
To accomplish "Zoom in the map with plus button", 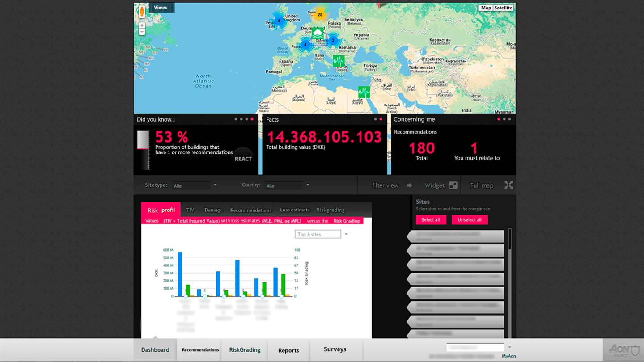I will point(142,25).
